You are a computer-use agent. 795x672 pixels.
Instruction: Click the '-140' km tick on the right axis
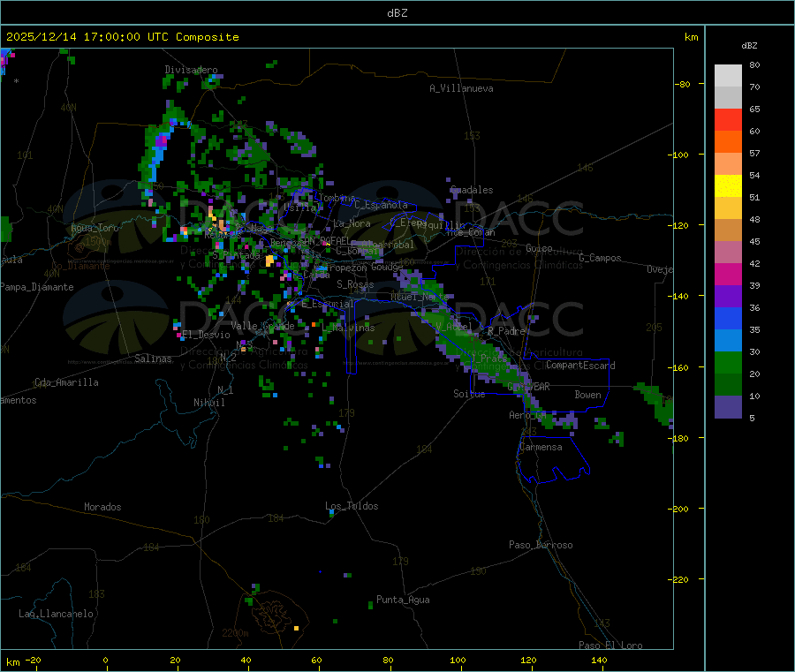click(x=680, y=296)
